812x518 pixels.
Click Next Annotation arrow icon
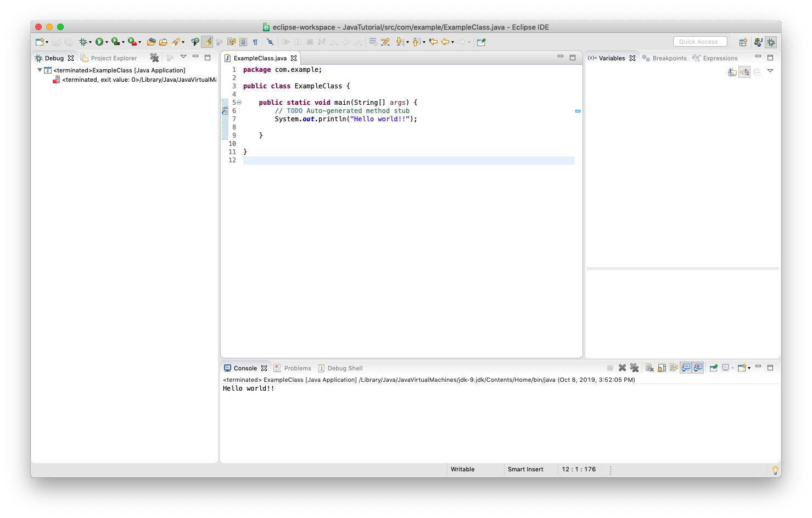pos(400,42)
